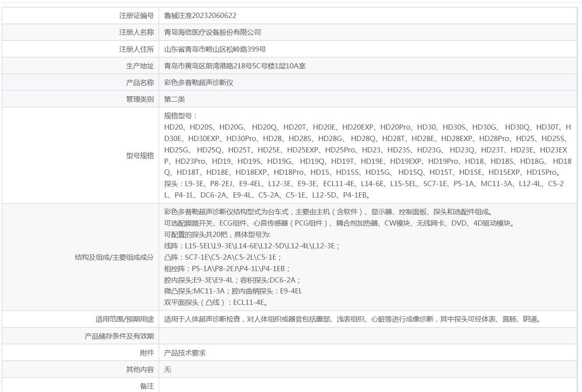
Task: Open the 产品技术要求 attachment
Action: [x=185, y=353]
